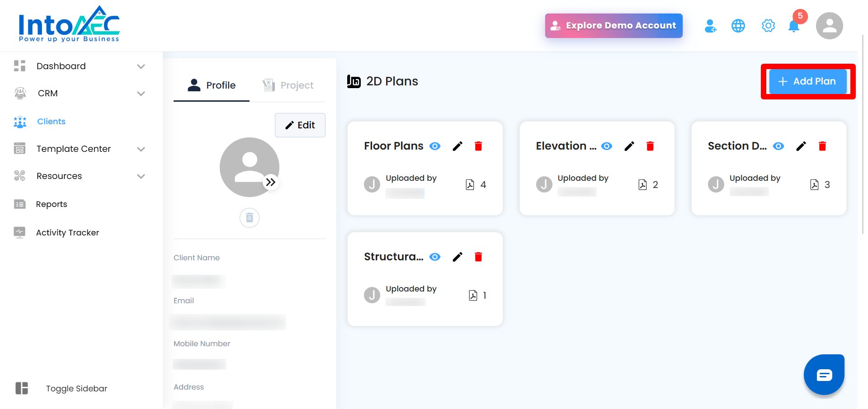Open the language globe icon

(738, 26)
